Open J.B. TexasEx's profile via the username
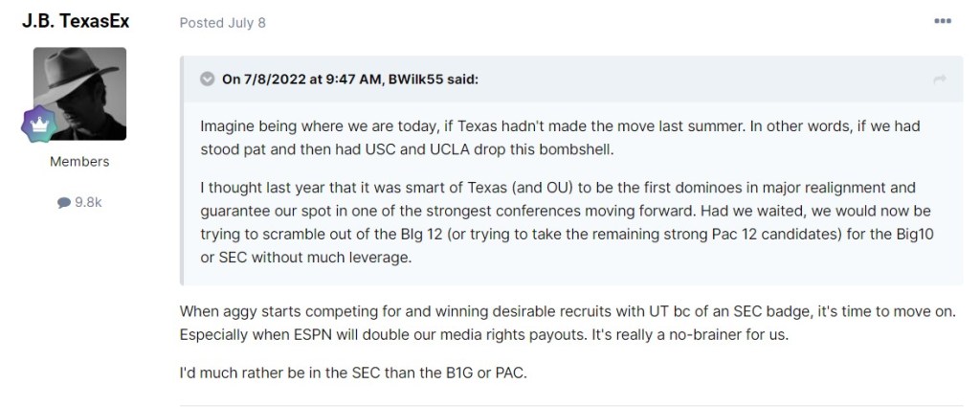Viewport: 980px width, 407px height. pos(76,21)
